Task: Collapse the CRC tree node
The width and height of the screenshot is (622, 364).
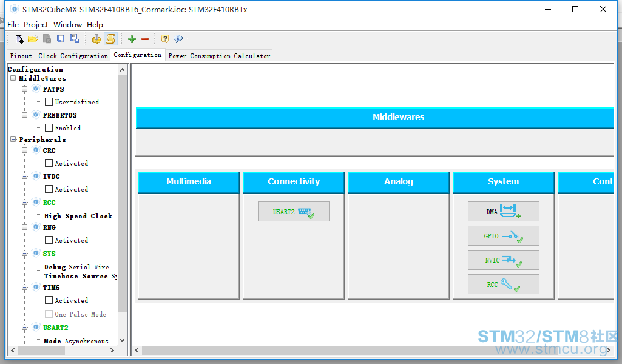Action: click(x=25, y=150)
